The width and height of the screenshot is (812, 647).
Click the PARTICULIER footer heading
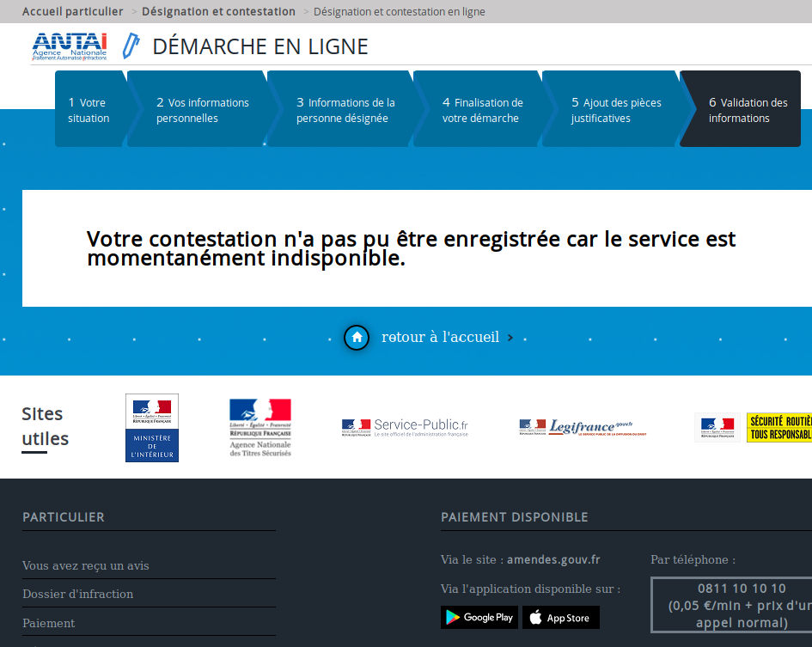64,517
